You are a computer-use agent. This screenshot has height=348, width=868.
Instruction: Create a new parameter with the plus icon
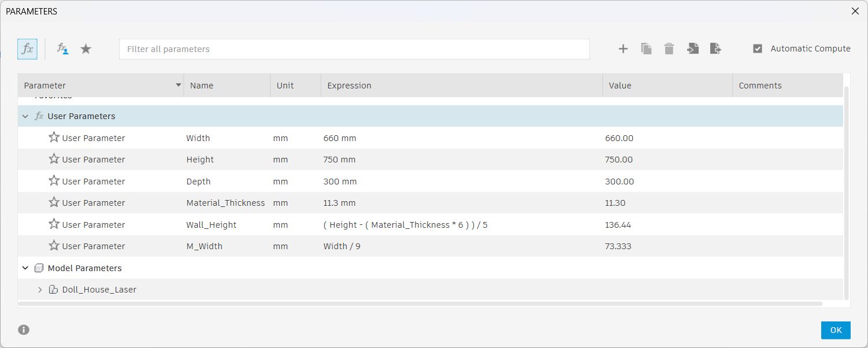pos(623,49)
